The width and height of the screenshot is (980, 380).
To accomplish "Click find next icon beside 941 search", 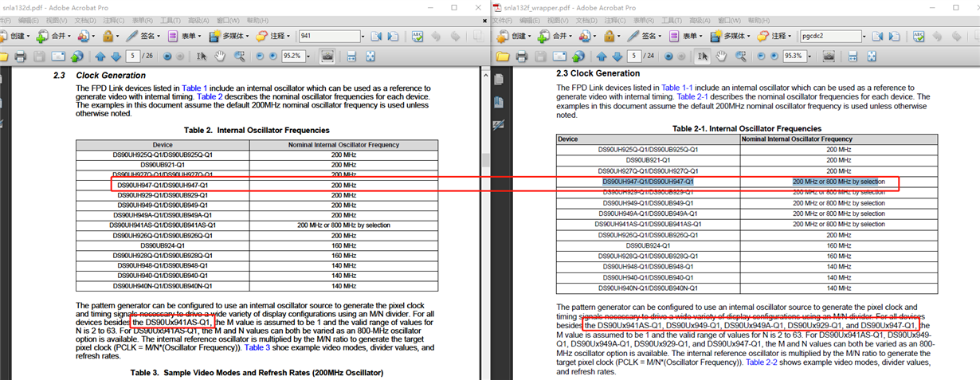I will tap(394, 36).
